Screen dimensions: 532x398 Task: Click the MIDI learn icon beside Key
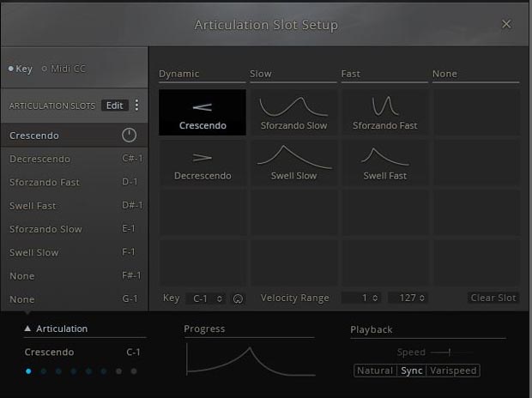238,298
